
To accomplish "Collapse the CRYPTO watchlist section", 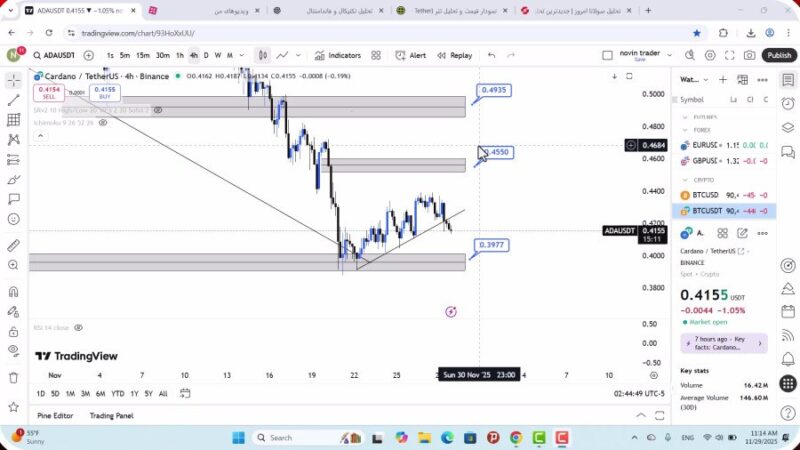I will pyautogui.click(x=686, y=180).
